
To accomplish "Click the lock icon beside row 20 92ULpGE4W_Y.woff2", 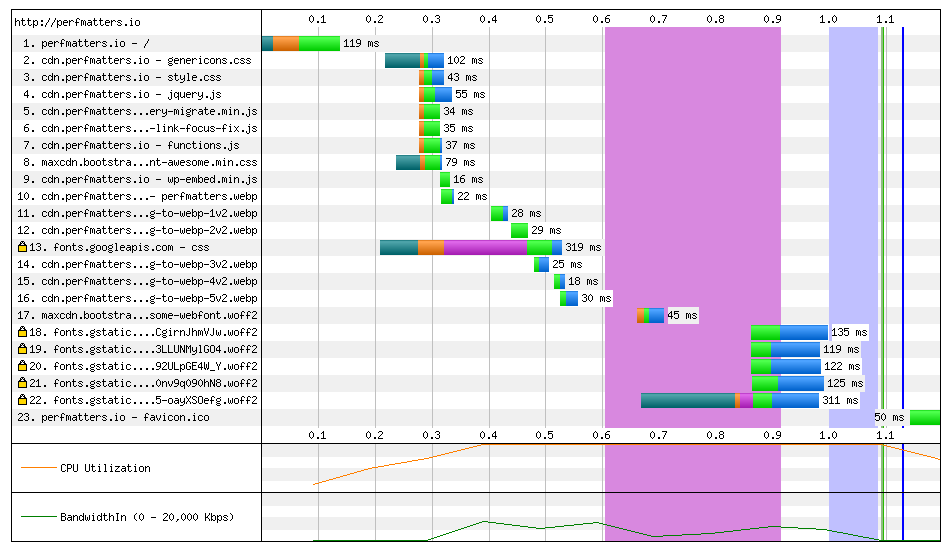I will [x=22, y=366].
